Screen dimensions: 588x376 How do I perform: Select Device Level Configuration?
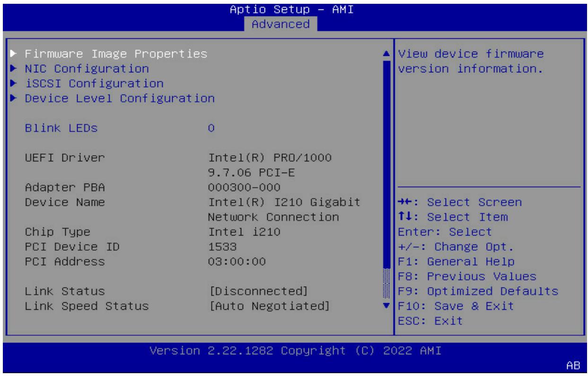point(120,99)
